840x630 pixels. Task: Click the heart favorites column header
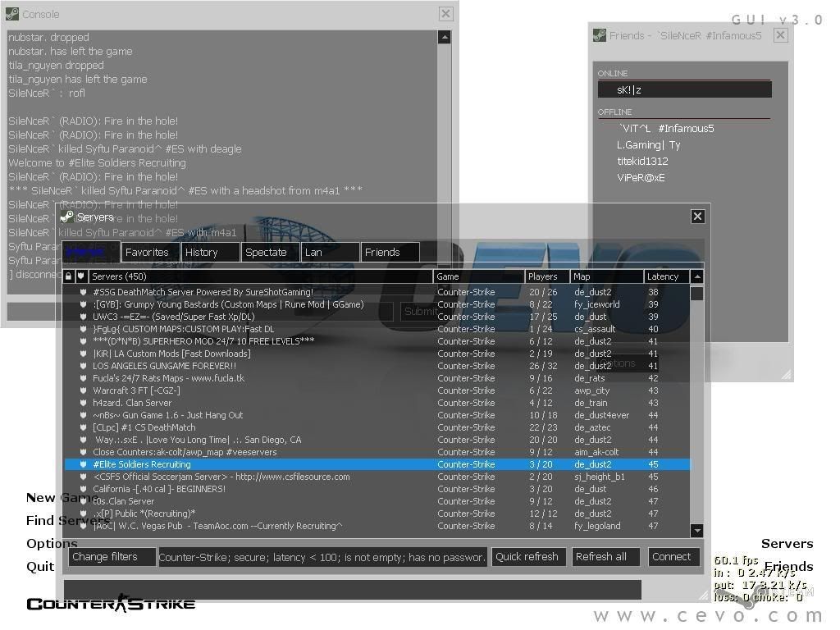click(x=80, y=276)
